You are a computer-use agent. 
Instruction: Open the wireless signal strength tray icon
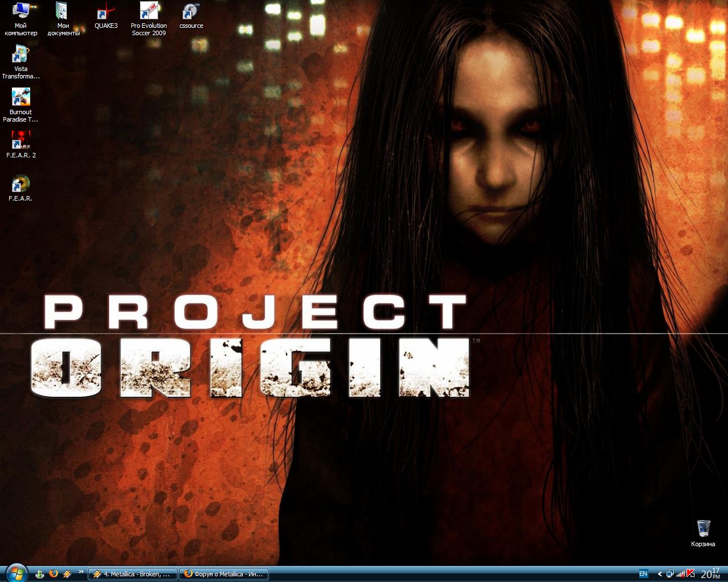pyautogui.click(x=681, y=574)
